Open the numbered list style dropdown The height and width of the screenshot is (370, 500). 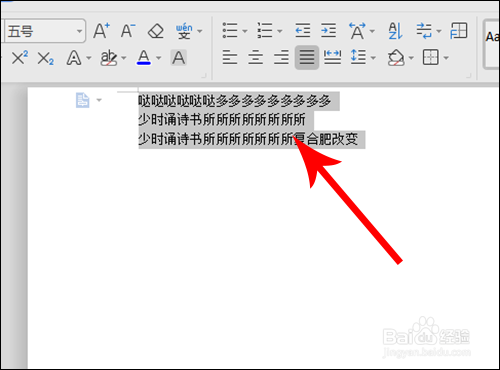click(x=280, y=31)
